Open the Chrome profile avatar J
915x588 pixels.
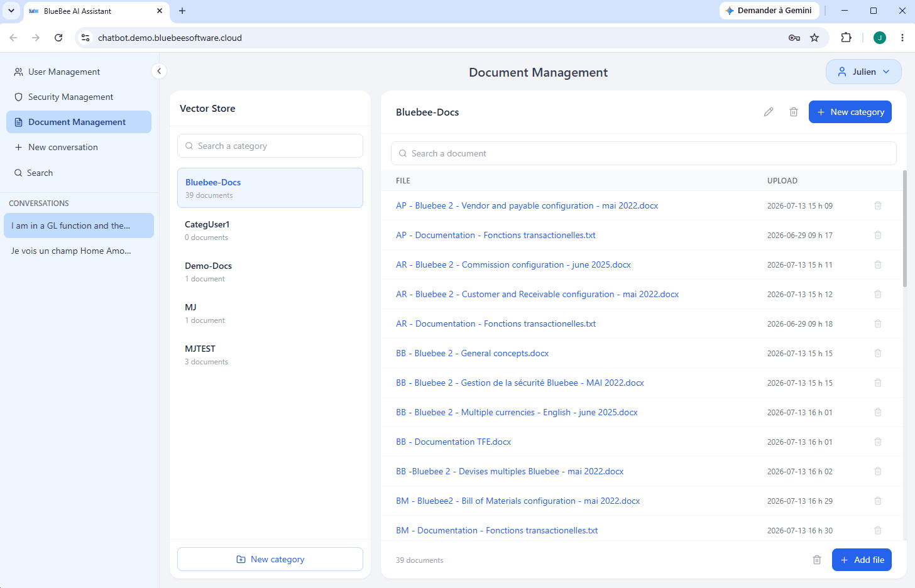880,38
